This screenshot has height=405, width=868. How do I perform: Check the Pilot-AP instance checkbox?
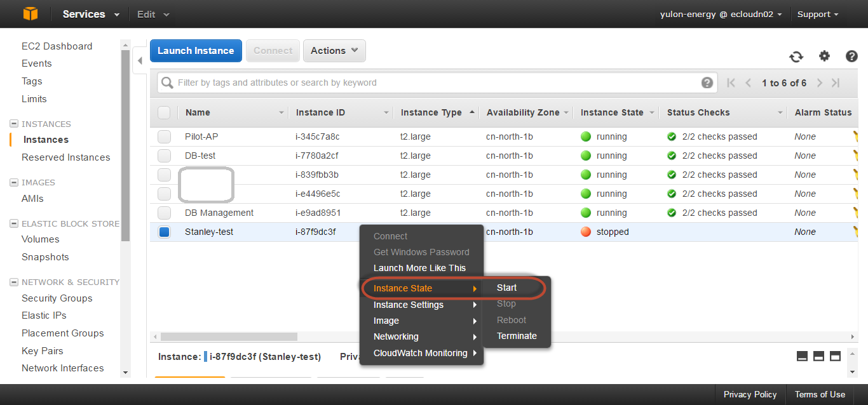(164, 136)
